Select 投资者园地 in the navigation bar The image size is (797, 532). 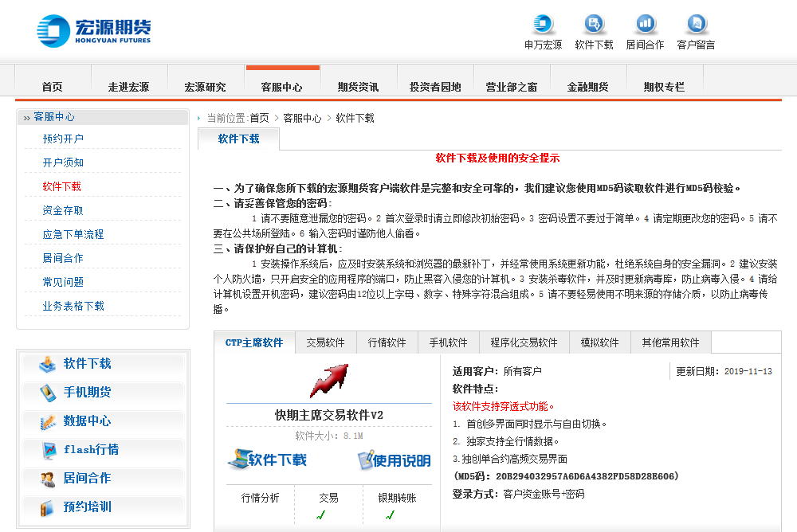[x=436, y=85]
